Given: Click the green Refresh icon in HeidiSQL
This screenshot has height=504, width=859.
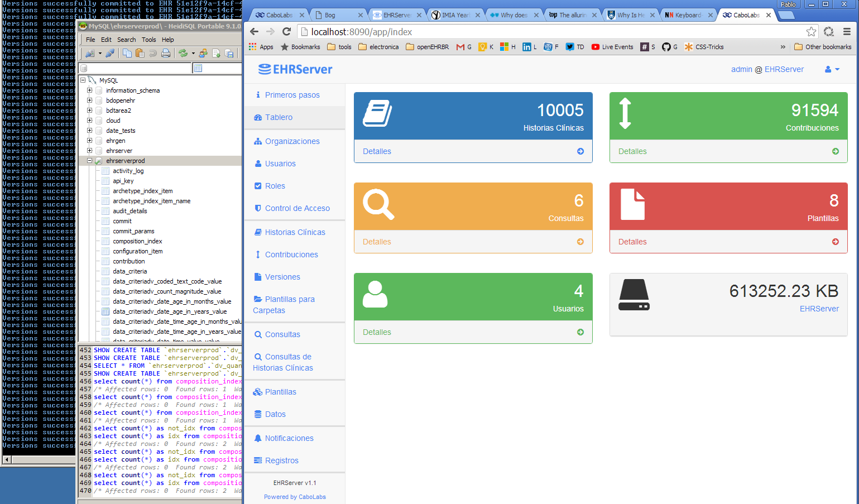Looking at the screenshot, I should [x=183, y=53].
